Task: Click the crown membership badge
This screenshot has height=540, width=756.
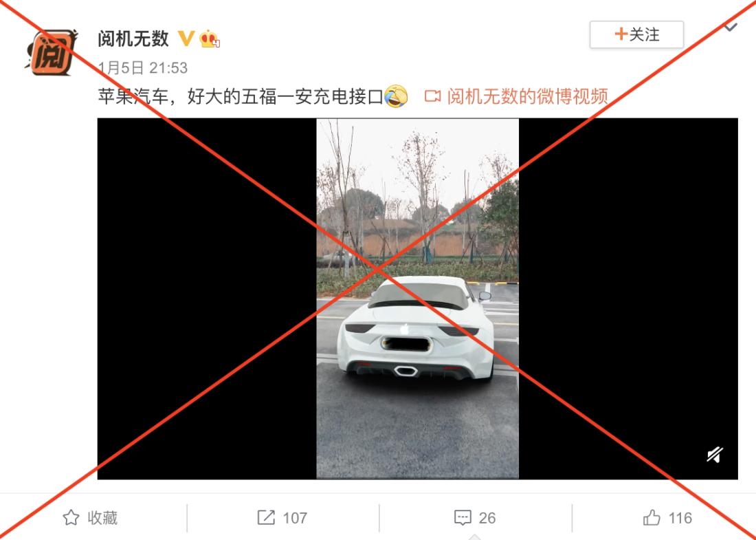Action: tap(209, 39)
